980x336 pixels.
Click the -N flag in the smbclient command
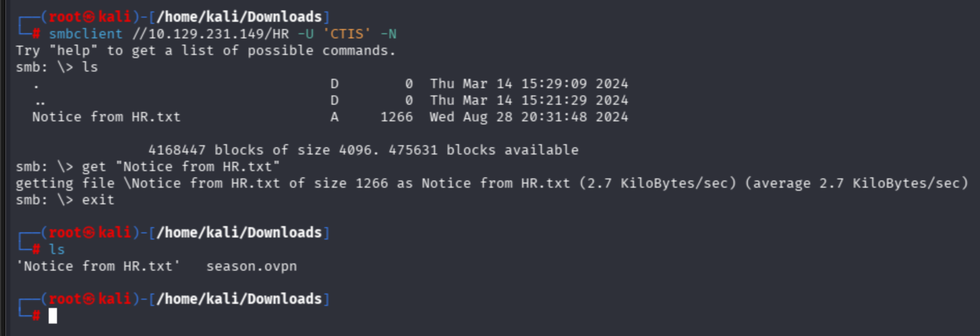point(388,34)
